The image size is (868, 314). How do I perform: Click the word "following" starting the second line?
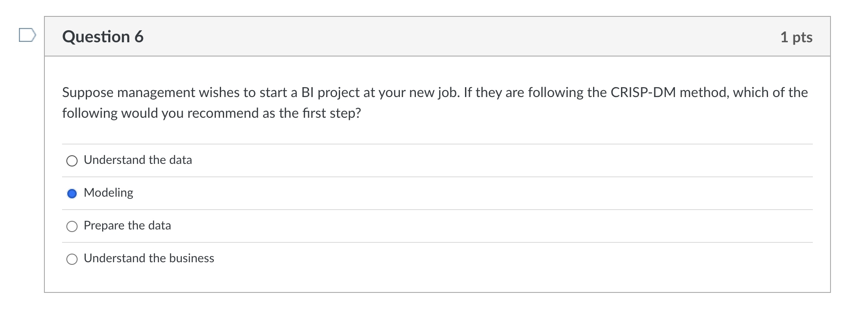click(x=90, y=113)
